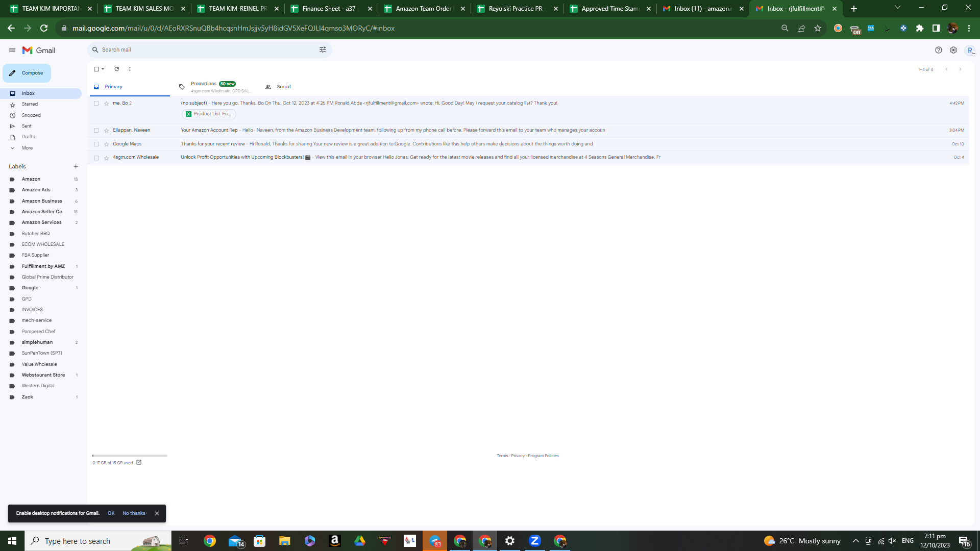The height and width of the screenshot is (551, 980).
Task: Star the Google Maps email
Action: tap(107, 144)
